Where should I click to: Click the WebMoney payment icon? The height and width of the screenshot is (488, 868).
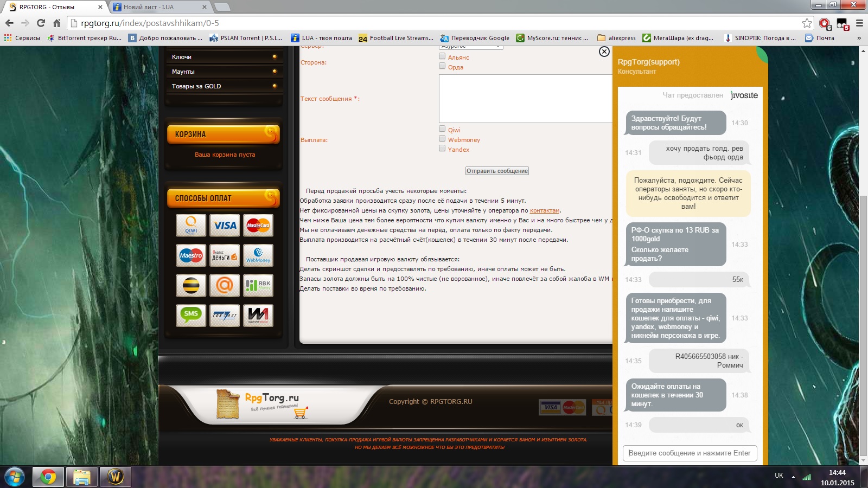point(258,255)
